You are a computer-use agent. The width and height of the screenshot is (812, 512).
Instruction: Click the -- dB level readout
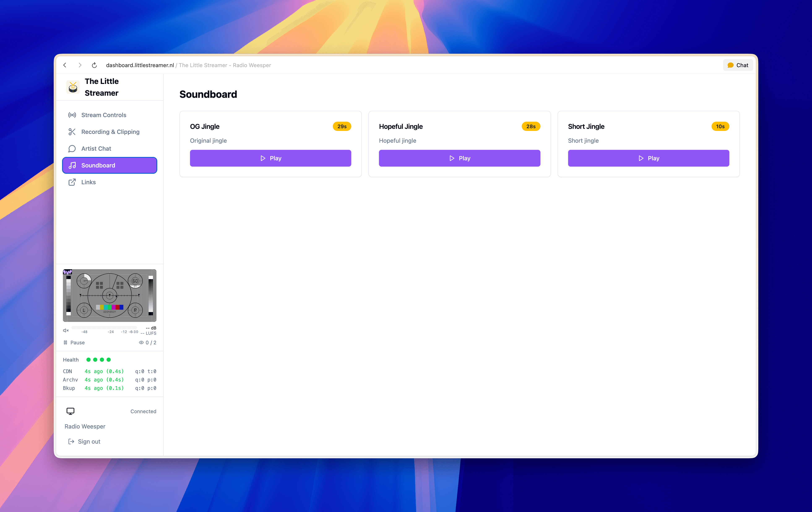tap(151, 328)
